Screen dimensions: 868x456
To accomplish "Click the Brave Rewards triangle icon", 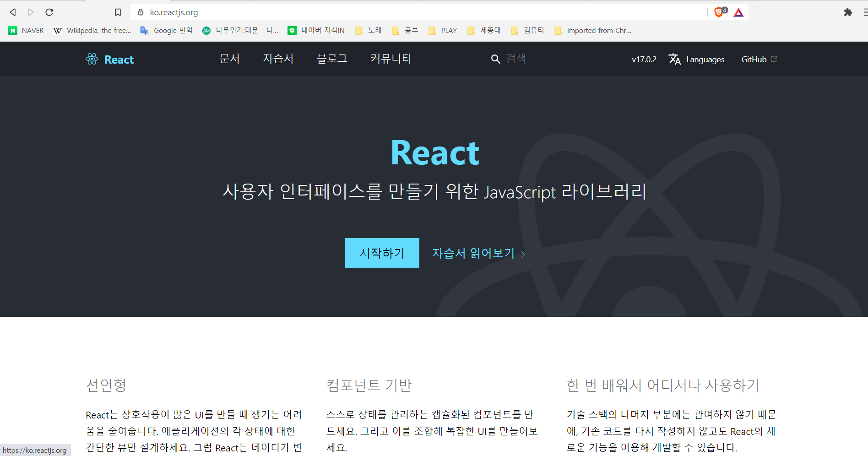I will tap(738, 12).
